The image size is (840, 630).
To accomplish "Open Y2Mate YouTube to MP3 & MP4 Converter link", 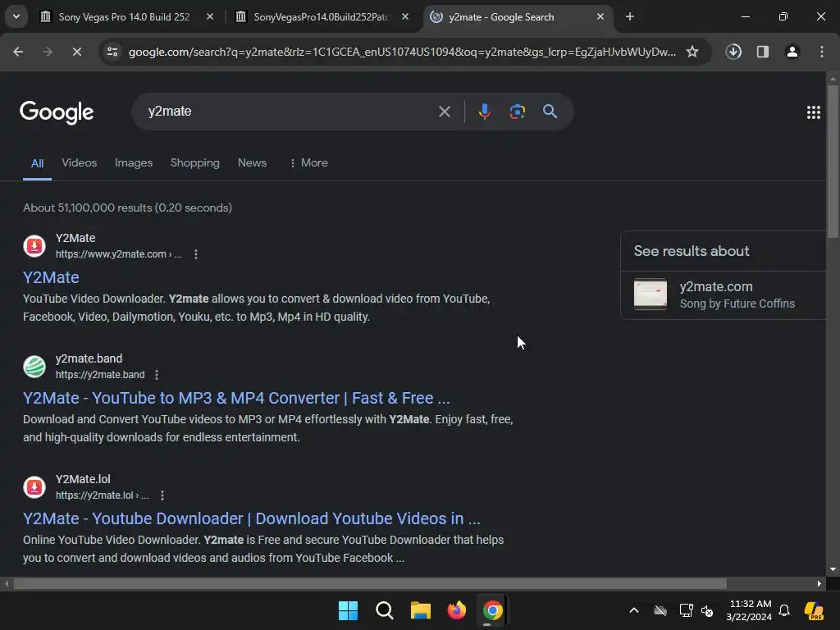I will tap(236, 398).
